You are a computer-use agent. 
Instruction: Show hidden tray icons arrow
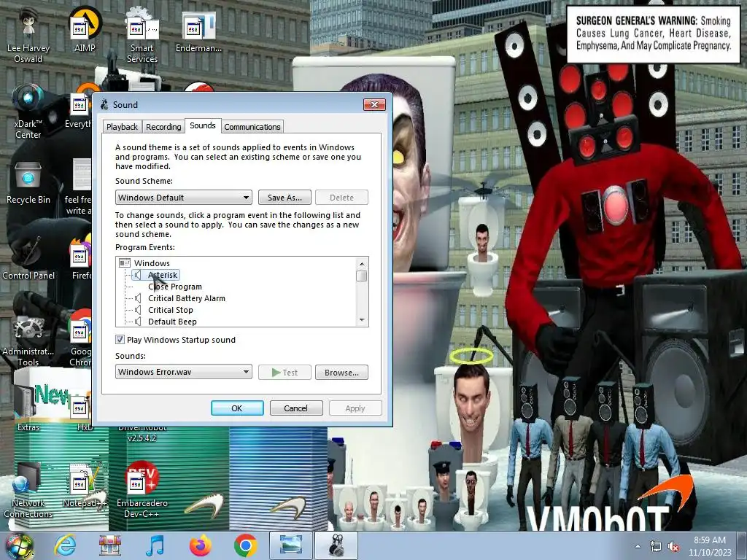[638, 547]
